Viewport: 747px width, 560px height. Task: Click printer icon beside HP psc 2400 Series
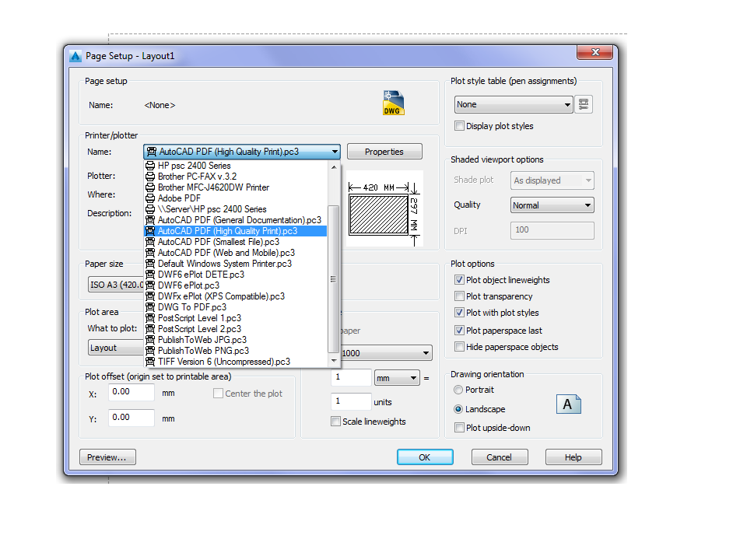point(150,166)
